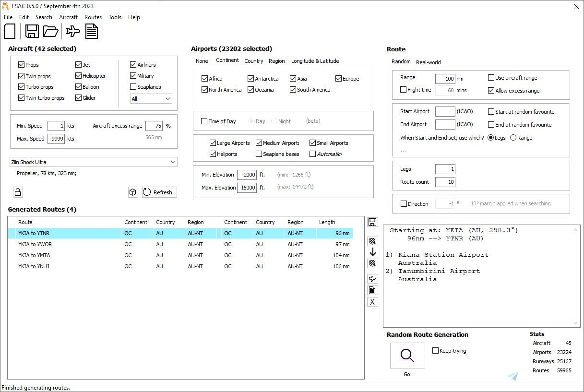Click the floppy disk save icon in toolbar
This screenshot has height=392, width=584.
click(x=32, y=31)
